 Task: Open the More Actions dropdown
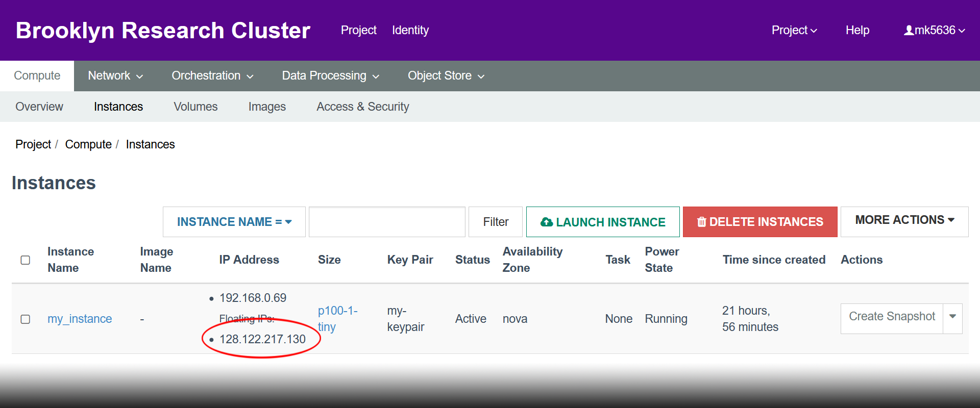pos(904,222)
